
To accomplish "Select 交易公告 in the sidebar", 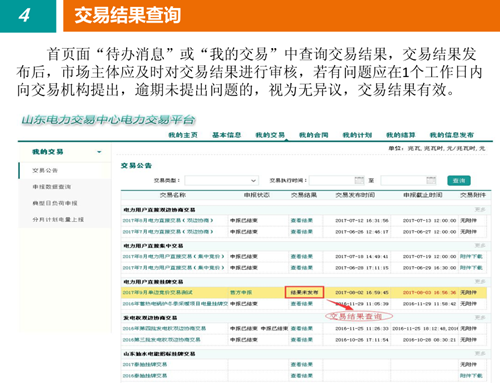I will click(45, 170).
